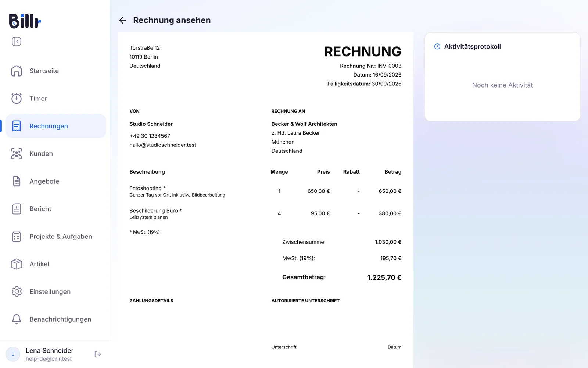
Task: Collapse the sidebar with the panel icon
Action: pyautogui.click(x=17, y=42)
